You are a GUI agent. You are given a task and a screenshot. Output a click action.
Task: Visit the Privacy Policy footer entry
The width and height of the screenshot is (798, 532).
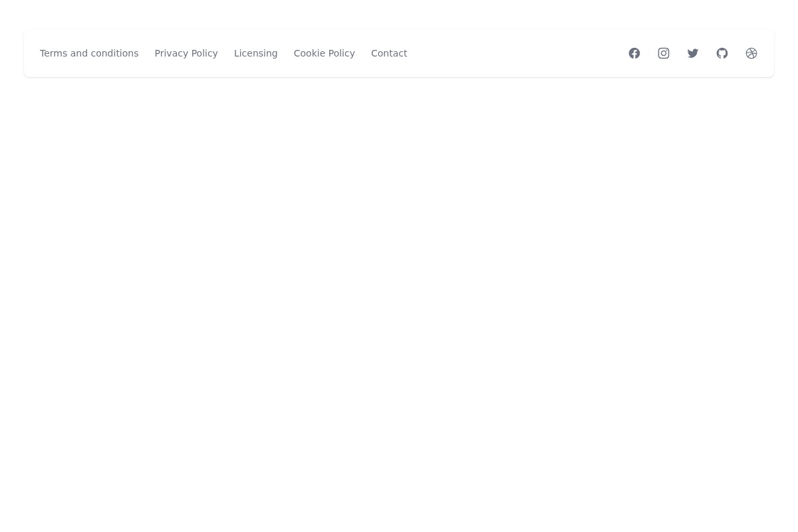pyautogui.click(x=186, y=53)
